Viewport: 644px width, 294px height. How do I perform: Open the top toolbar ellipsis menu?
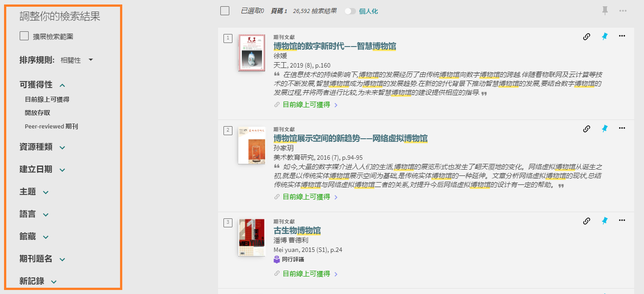pos(623,11)
